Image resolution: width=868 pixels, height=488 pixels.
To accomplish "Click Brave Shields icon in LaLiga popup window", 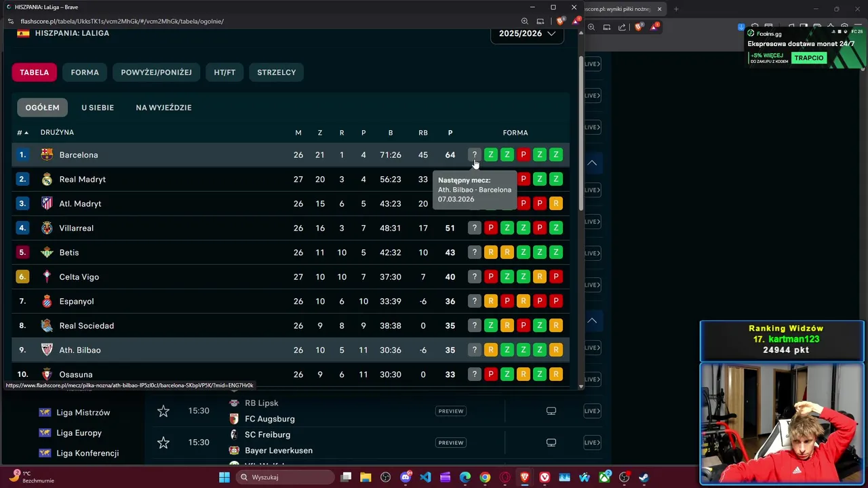I will (560, 21).
